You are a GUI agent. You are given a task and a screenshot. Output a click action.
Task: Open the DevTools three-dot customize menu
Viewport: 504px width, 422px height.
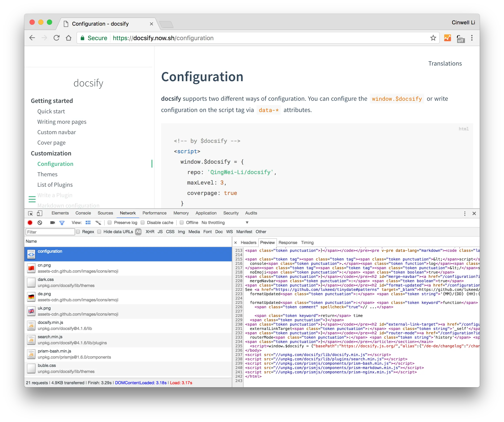(x=465, y=213)
